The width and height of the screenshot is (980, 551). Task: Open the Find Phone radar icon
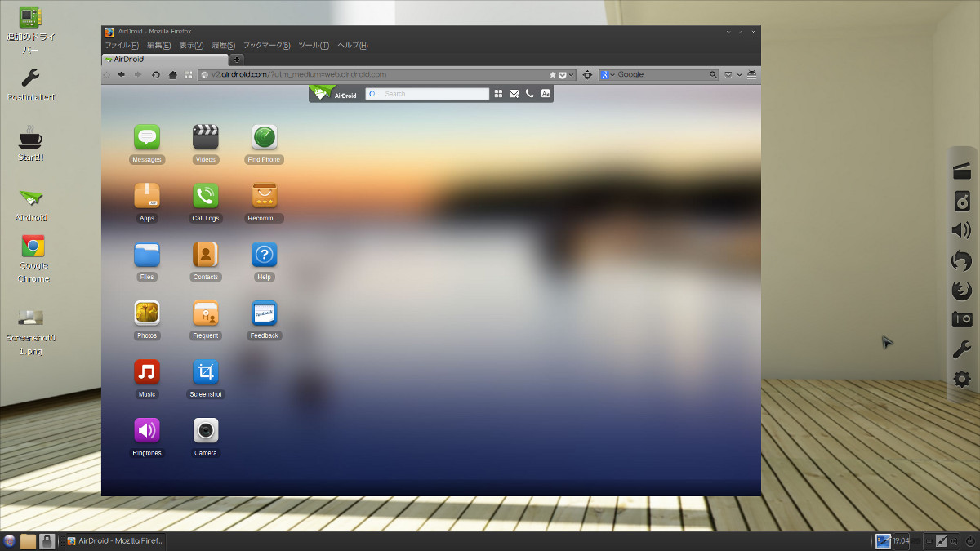(x=265, y=136)
